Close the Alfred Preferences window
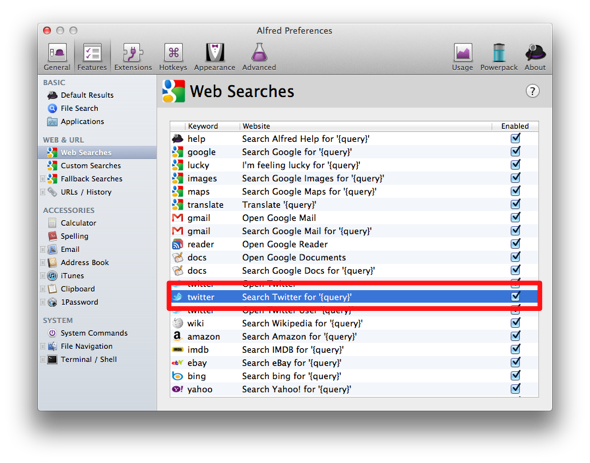590x463 pixels. [x=47, y=30]
